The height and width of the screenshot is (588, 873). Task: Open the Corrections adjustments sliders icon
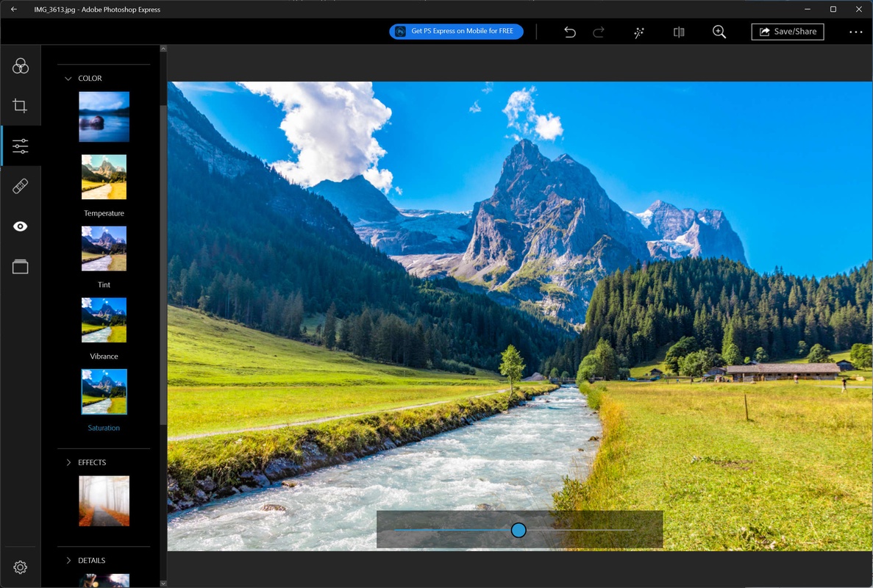[x=21, y=146]
